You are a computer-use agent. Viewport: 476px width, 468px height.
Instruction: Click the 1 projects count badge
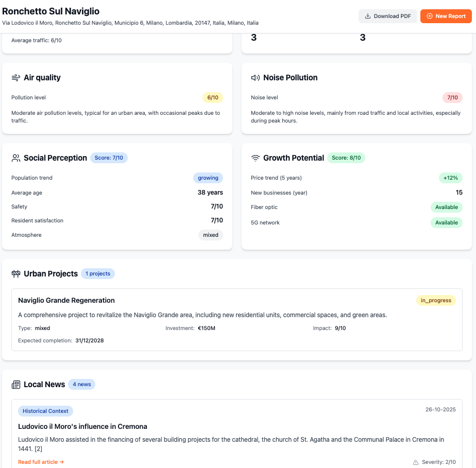[98, 274]
